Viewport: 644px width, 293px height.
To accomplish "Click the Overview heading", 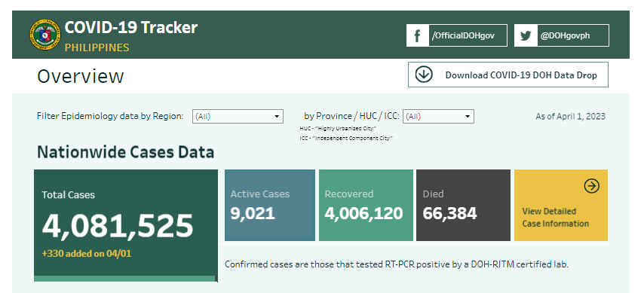I will [81, 76].
